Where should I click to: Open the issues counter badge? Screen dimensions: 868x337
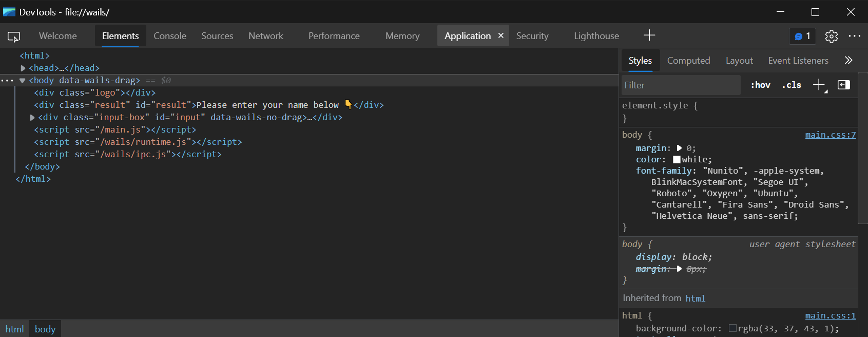click(x=802, y=36)
